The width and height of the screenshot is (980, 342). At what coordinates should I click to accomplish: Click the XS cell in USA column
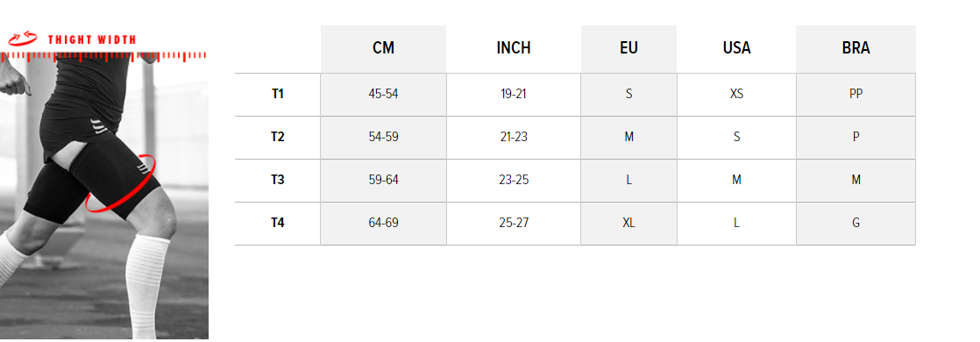(736, 95)
